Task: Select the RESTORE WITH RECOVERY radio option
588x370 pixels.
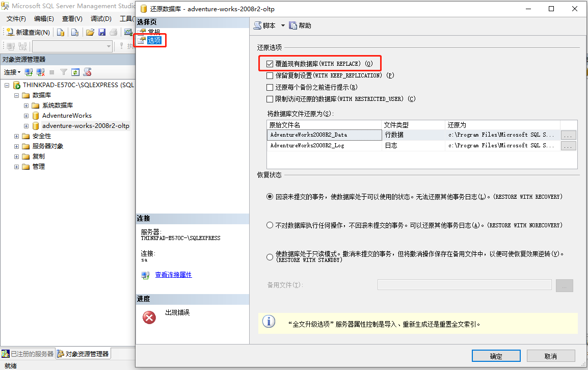Action: [270, 197]
